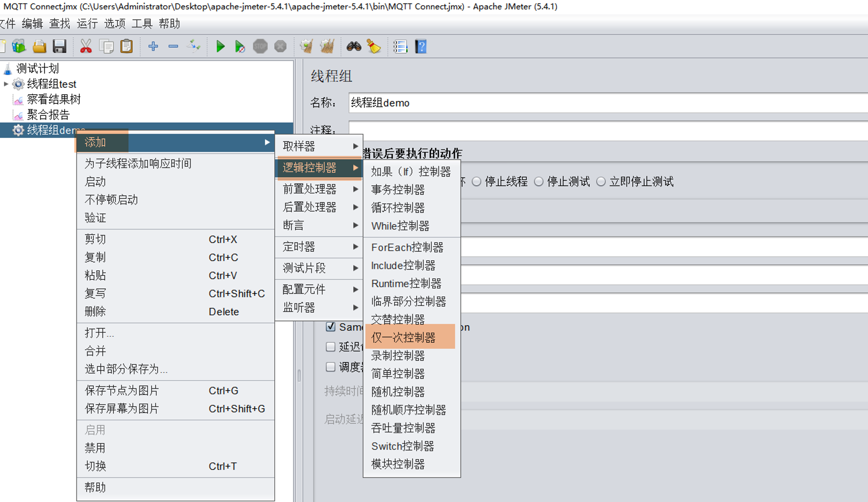Collapse all nodes with the minus icon
This screenshot has height=502, width=868.
click(x=173, y=46)
